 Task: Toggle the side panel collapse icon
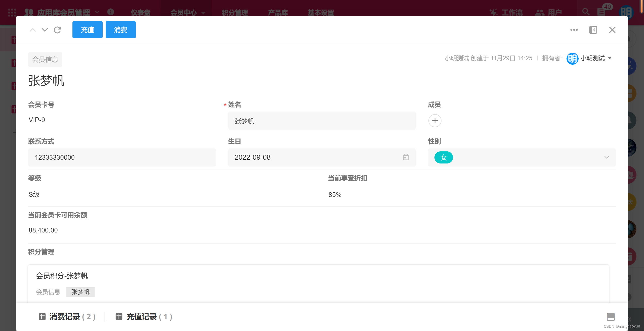point(593,30)
